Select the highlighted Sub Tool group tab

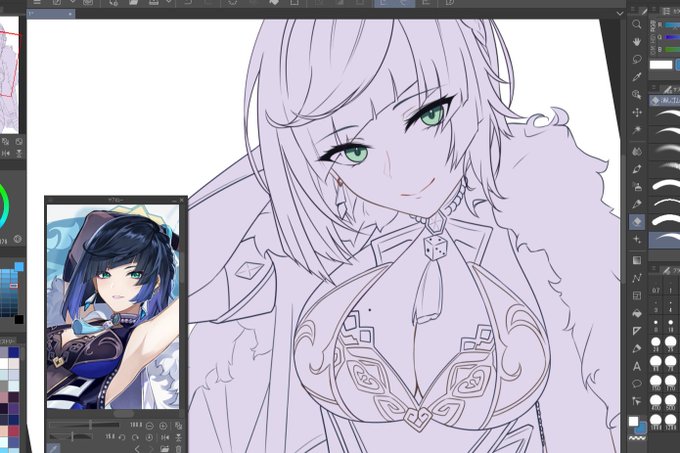coord(666,101)
